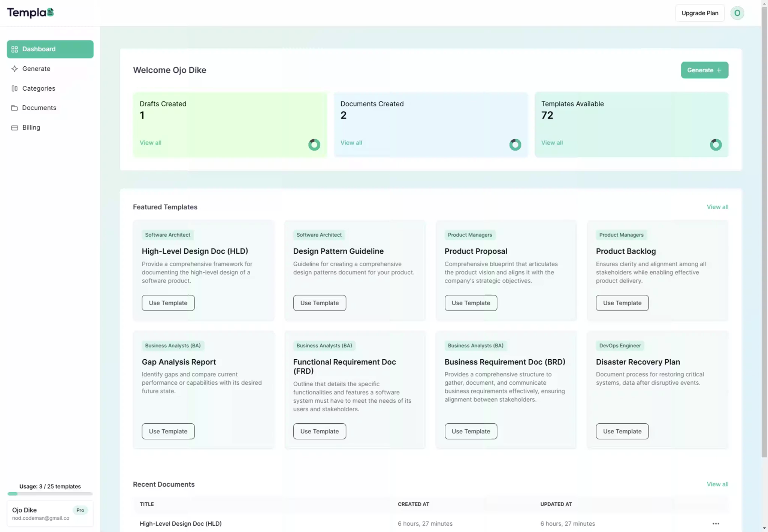This screenshot has height=532, width=768.
Task: Use the Design Pattern Guideline template
Action: [319, 303]
